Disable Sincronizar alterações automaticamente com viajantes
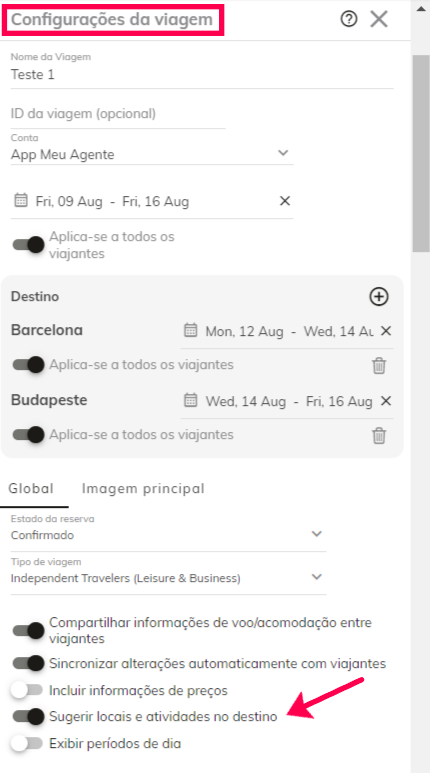Image resolution: width=430 pixels, height=773 pixels. tap(28, 664)
